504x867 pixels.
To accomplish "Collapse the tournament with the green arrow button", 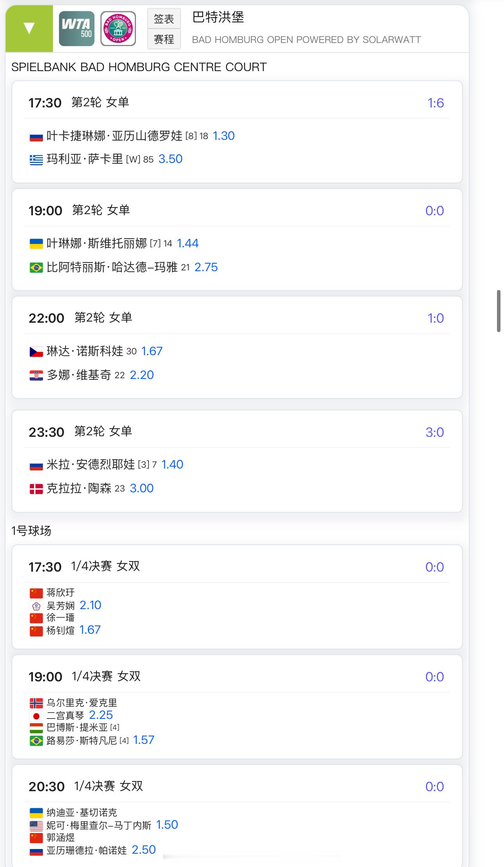I will tap(29, 29).
